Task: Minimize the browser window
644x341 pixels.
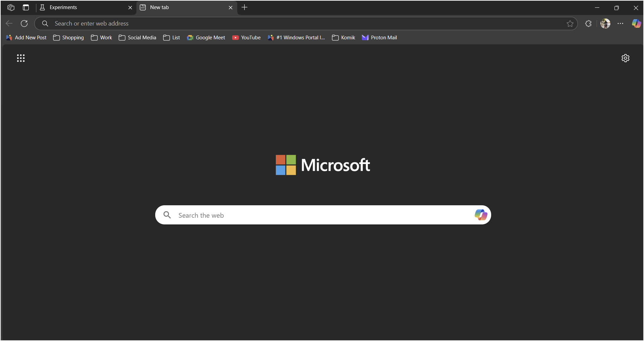Action: pos(597,7)
